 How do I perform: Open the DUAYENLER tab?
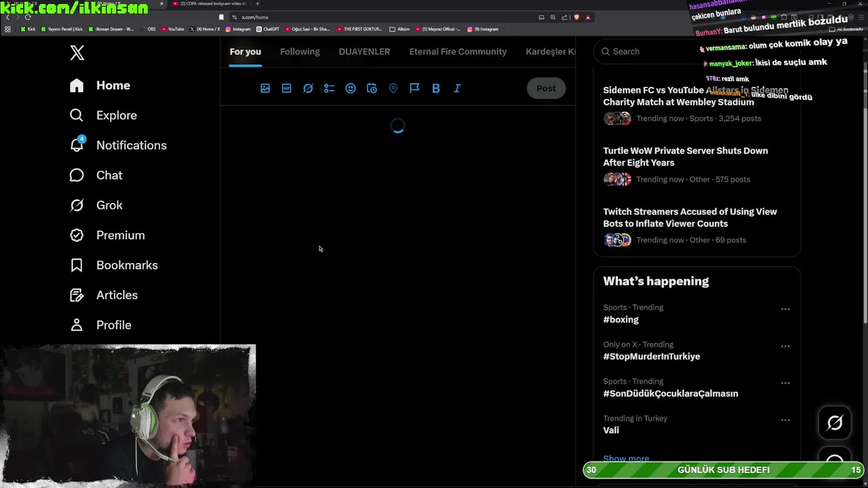tap(364, 52)
